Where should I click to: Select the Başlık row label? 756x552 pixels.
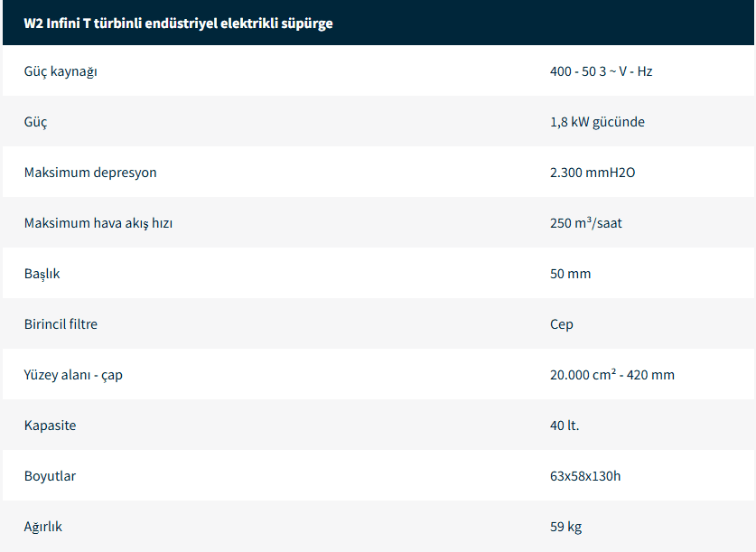tap(42, 274)
